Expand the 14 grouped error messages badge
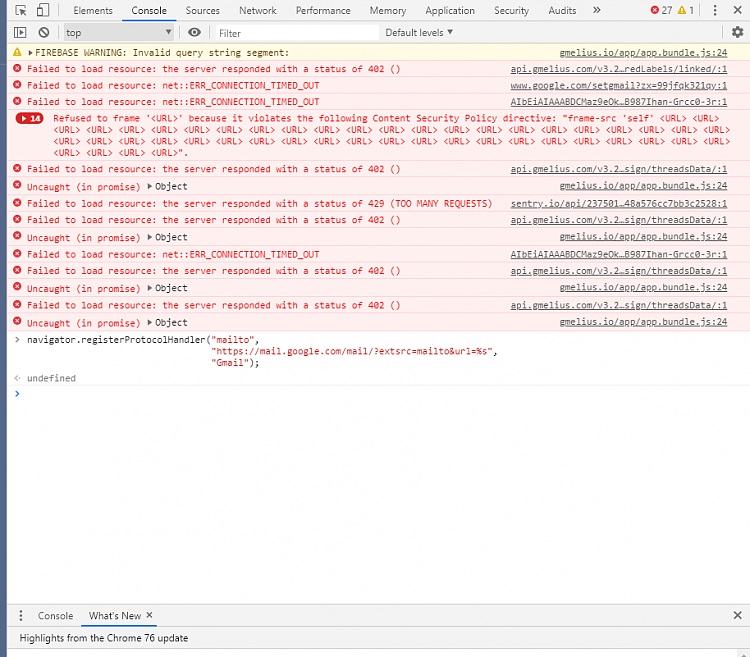The image size is (750, 657). [29, 118]
